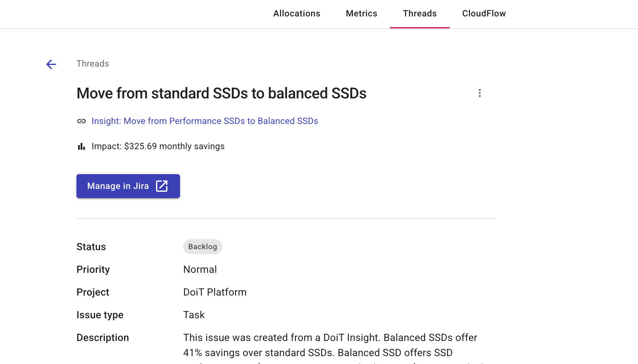
Task: Click the back arrow icon
Action: [x=51, y=64]
